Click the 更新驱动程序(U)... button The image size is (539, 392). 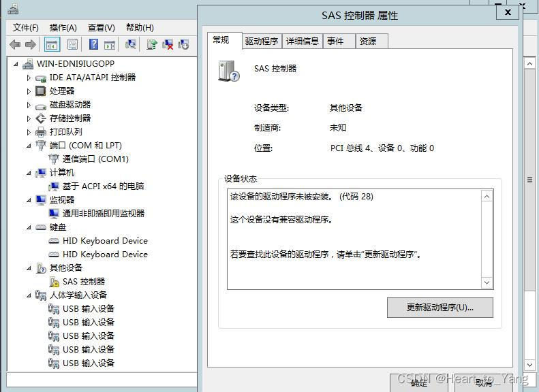point(440,307)
